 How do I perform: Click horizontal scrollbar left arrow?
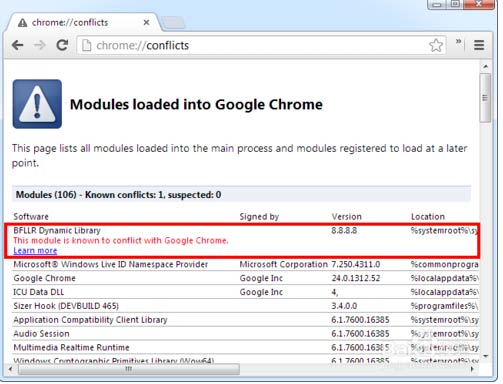(x=10, y=369)
